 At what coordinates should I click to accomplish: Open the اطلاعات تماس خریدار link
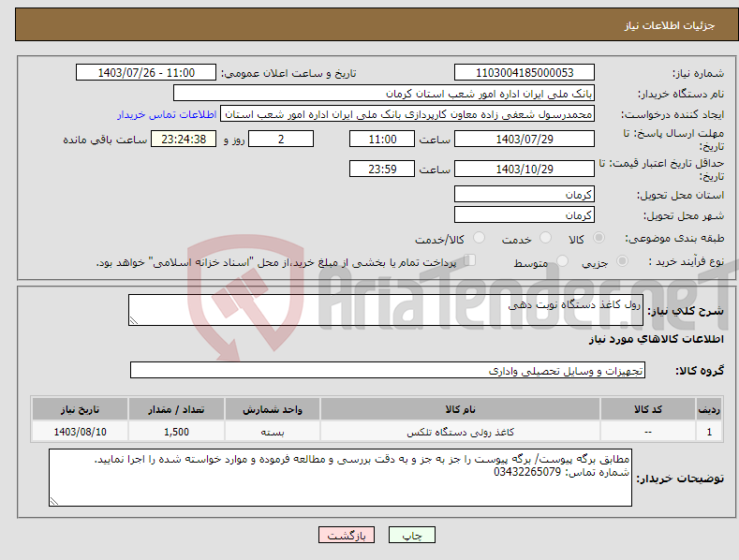point(167,114)
